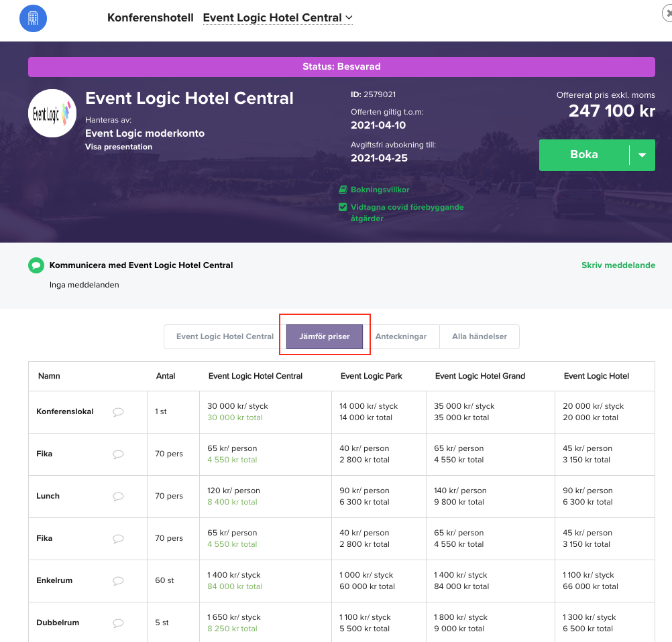Select the Jämför priser tab
Screen dimensions: 672x642
[325, 336]
